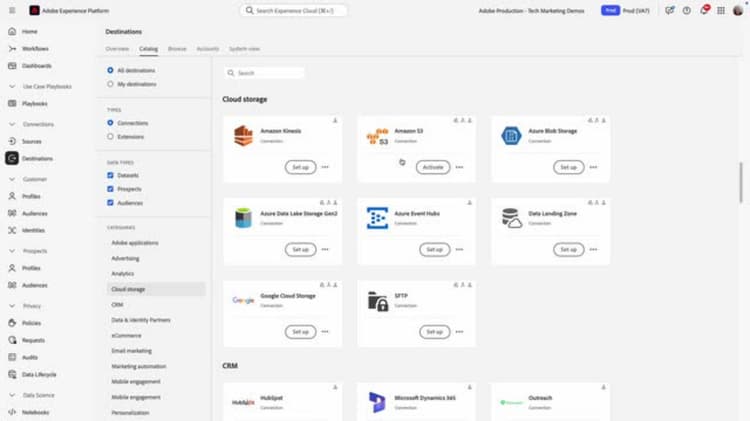Open the feedback icon in top bar
This screenshot has width=750, height=421.
669,11
